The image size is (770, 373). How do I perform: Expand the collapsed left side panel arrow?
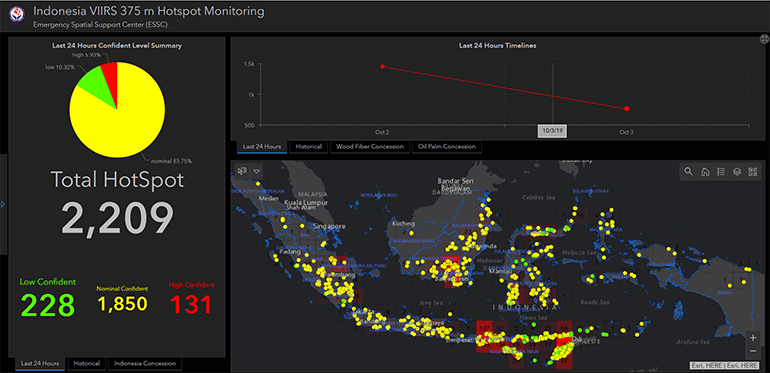3,204
